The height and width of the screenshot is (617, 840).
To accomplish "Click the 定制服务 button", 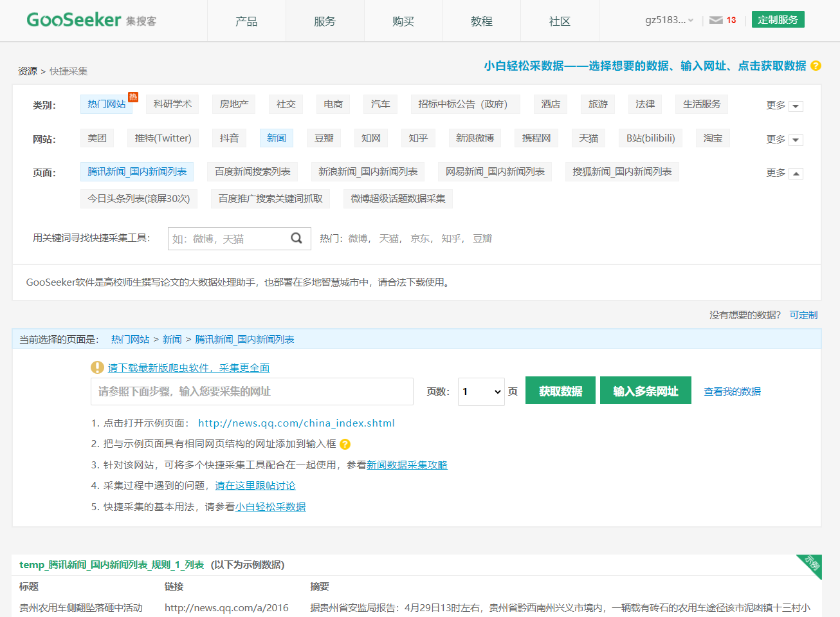I will pyautogui.click(x=778, y=20).
